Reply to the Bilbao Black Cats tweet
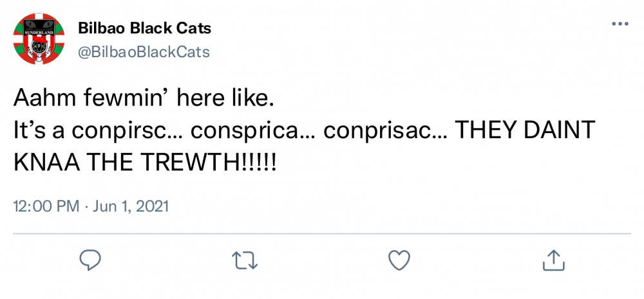Image resolution: width=644 pixels, height=299 pixels. click(x=90, y=260)
